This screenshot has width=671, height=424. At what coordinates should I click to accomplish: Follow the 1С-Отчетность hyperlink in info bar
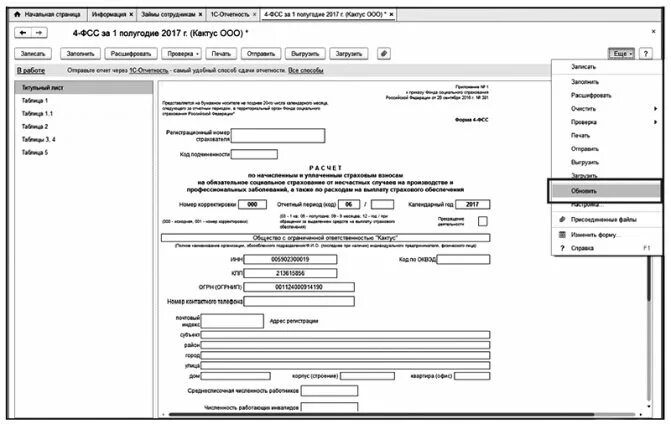148,70
